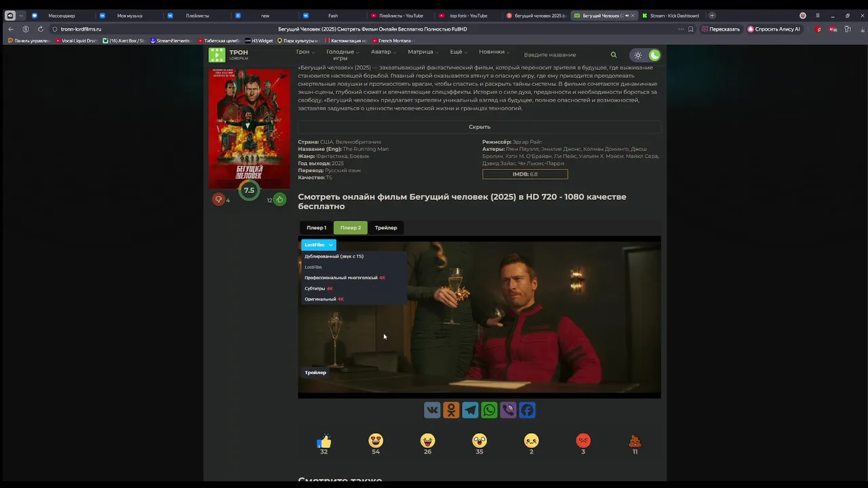Image resolution: width=868 pixels, height=488 pixels.
Task: Open the H3 Widget bookmark
Action: pos(259,41)
